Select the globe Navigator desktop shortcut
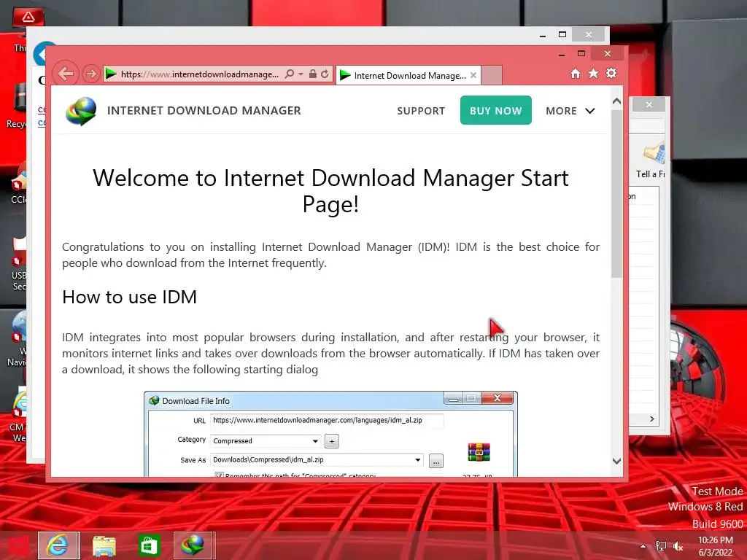The width and height of the screenshot is (747, 560). point(18,339)
